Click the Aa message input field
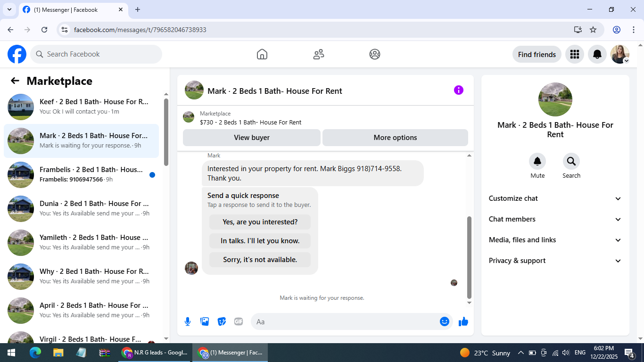 (352, 321)
